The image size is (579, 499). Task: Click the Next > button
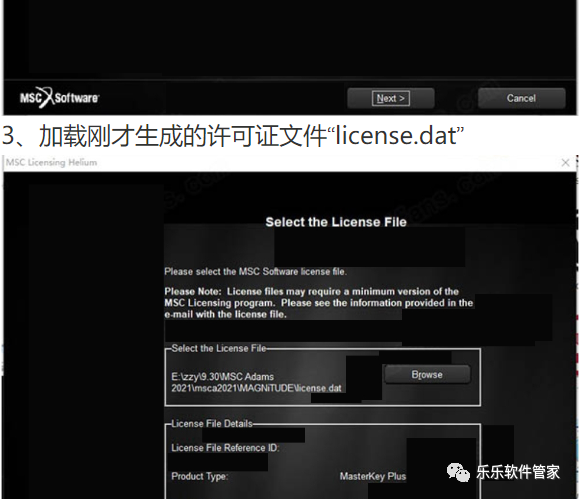click(391, 98)
